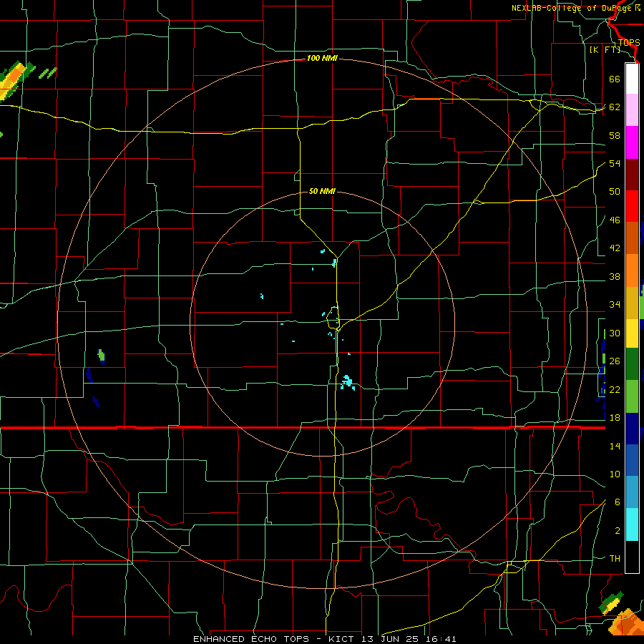Pick the gold swatch in the legend

point(632,303)
